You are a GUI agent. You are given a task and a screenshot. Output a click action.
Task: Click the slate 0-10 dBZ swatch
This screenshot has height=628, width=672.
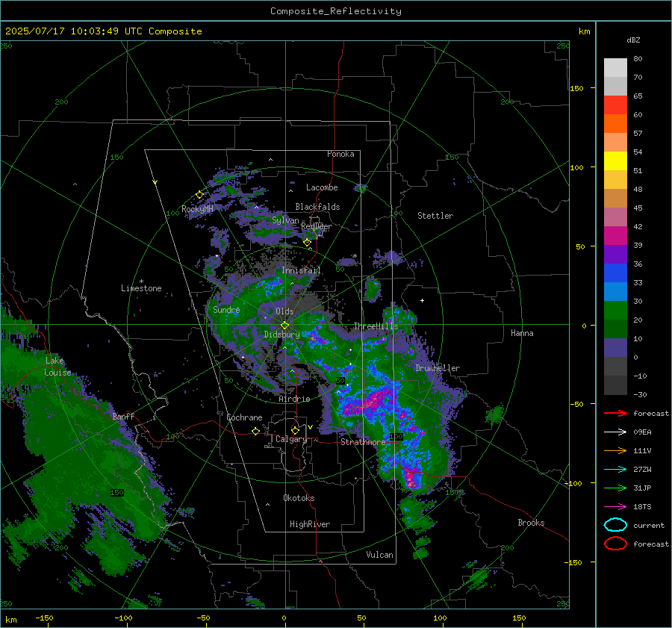615,348
